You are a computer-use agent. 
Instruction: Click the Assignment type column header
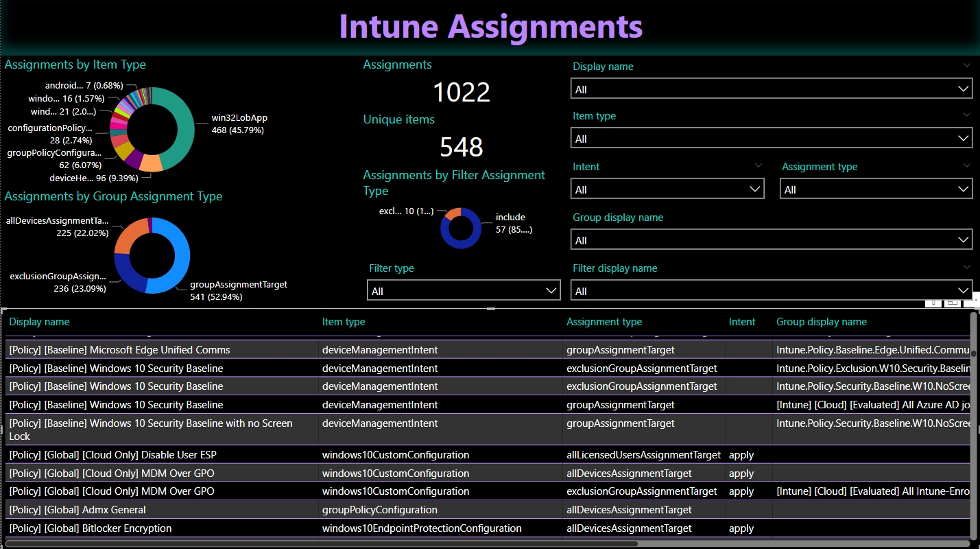604,322
